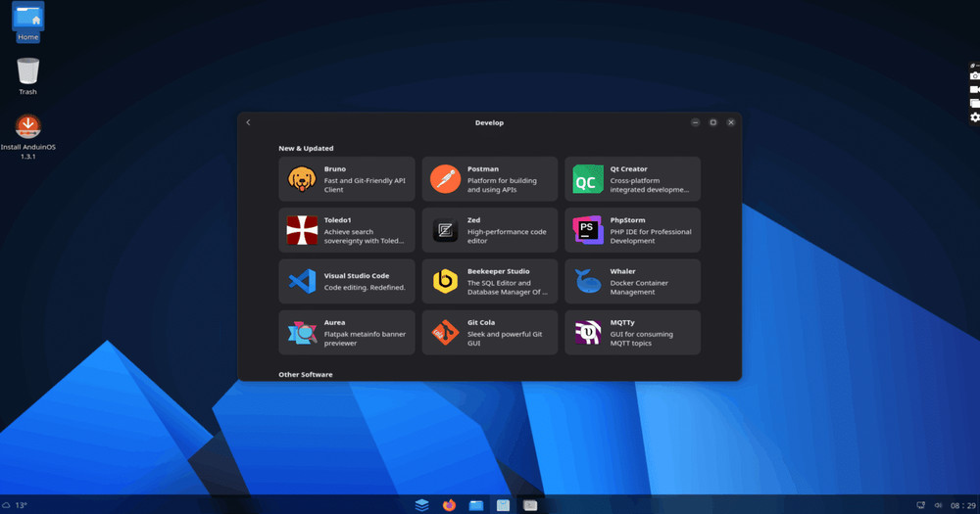Start recording with the video camera icon

click(x=974, y=89)
